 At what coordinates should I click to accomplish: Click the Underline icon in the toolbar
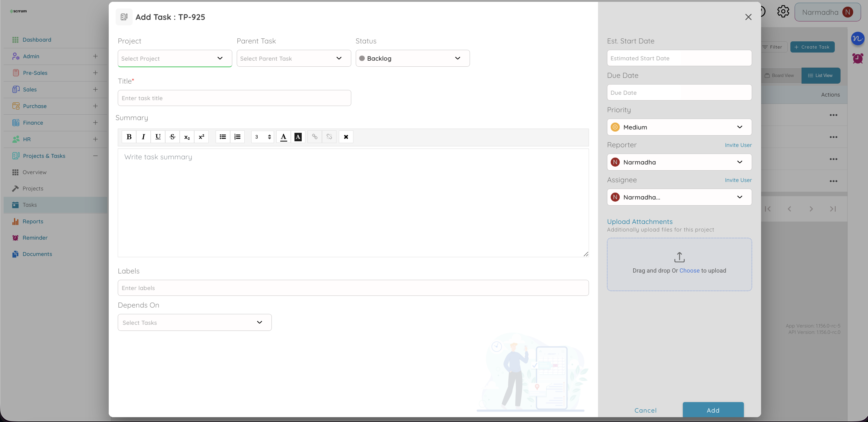tap(158, 137)
